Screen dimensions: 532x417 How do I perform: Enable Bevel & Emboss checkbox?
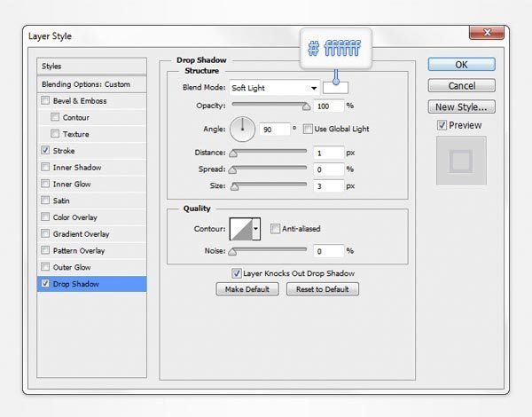tap(45, 100)
